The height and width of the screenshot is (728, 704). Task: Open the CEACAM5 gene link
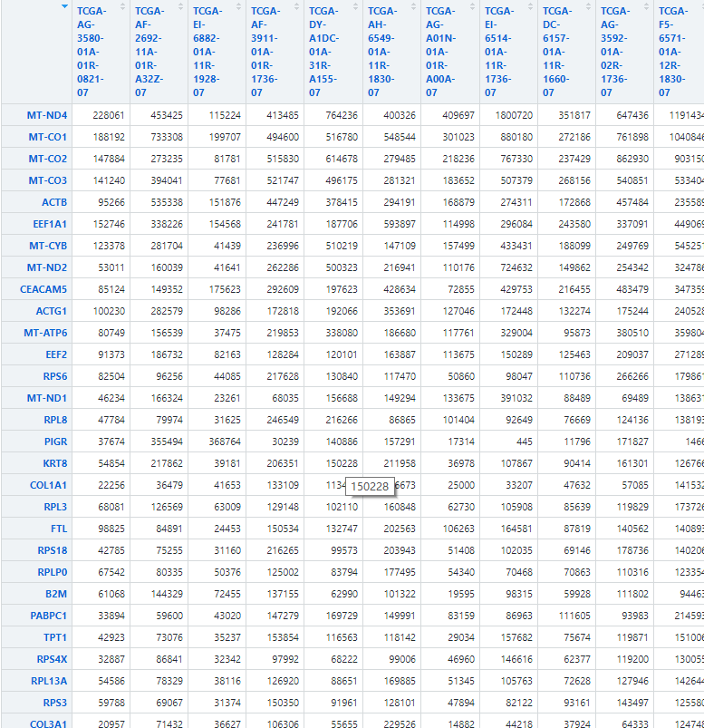[43, 289]
